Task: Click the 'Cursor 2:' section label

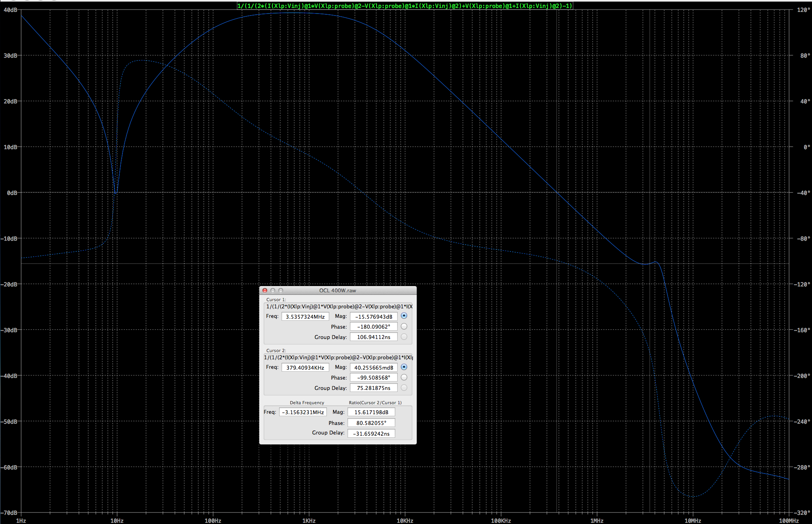Action: point(276,351)
